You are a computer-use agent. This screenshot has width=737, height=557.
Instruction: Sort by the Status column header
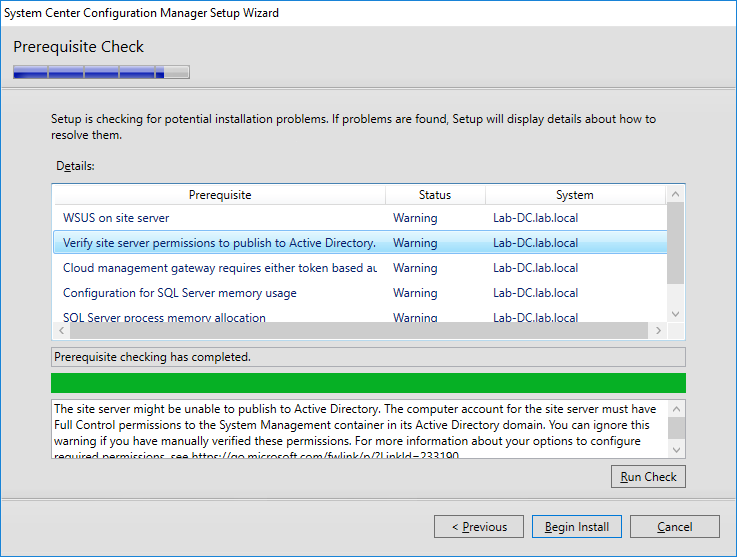pos(435,195)
